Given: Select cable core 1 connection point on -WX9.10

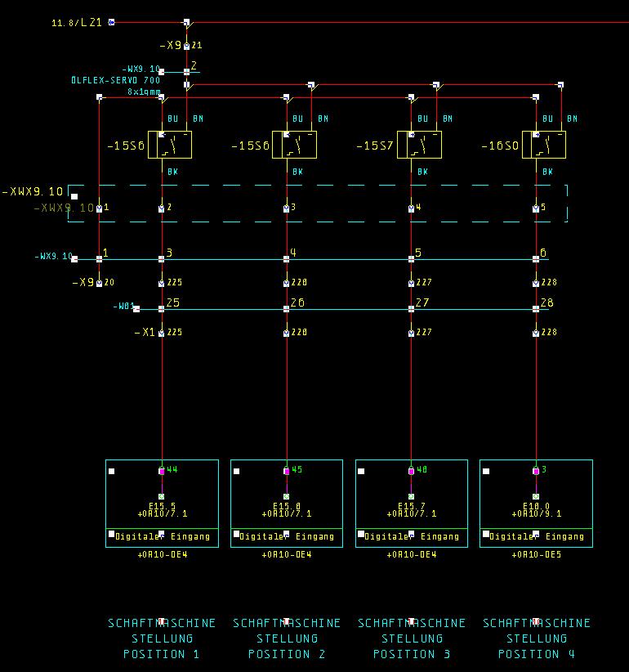Looking at the screenshot, I should pyautogui.click(x=100, y=259).
